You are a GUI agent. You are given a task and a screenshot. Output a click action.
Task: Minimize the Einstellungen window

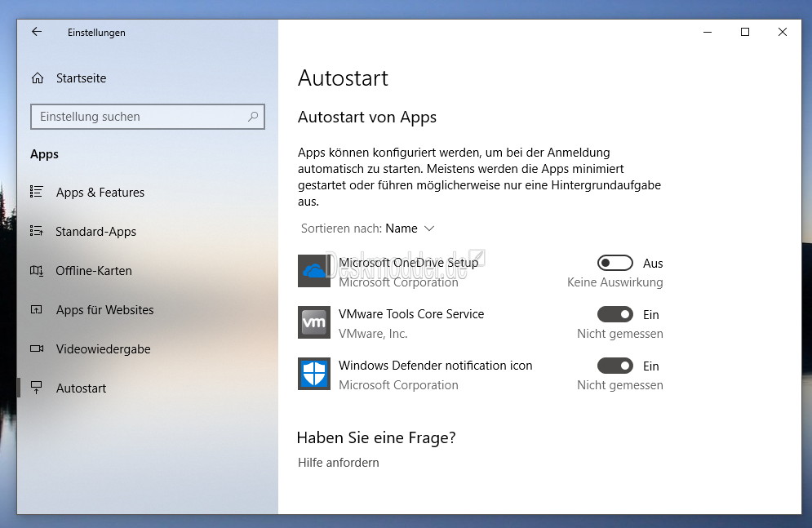click(x=708, y=32)
